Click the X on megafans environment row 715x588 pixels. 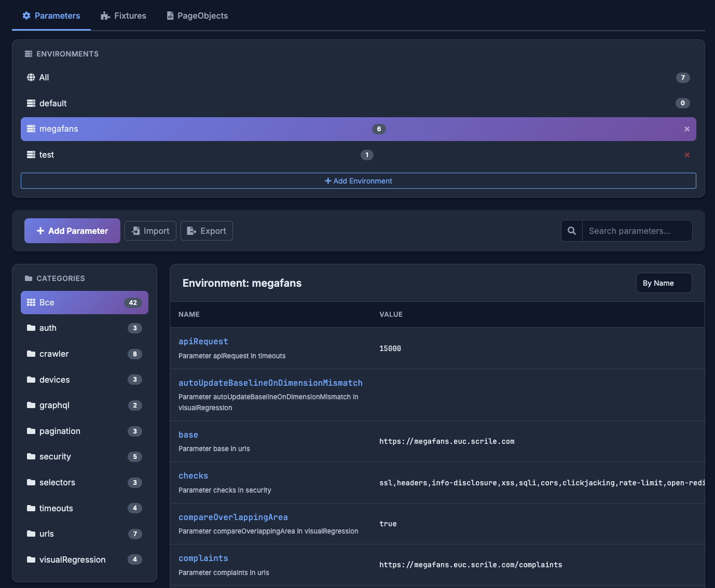click(686, 129)
